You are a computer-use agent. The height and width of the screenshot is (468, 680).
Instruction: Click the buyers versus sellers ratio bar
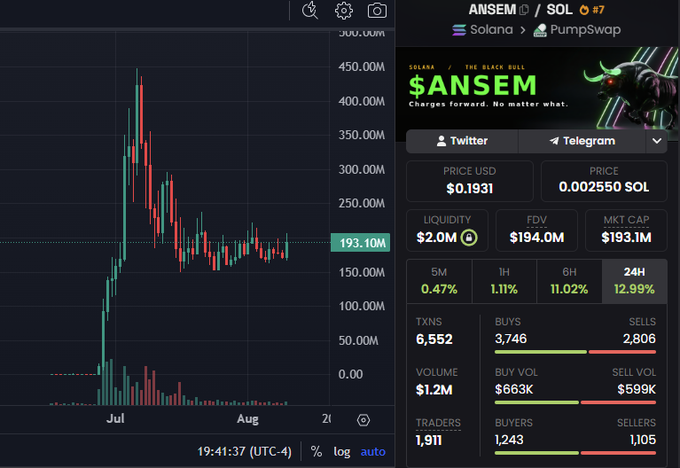coord(575,453)
